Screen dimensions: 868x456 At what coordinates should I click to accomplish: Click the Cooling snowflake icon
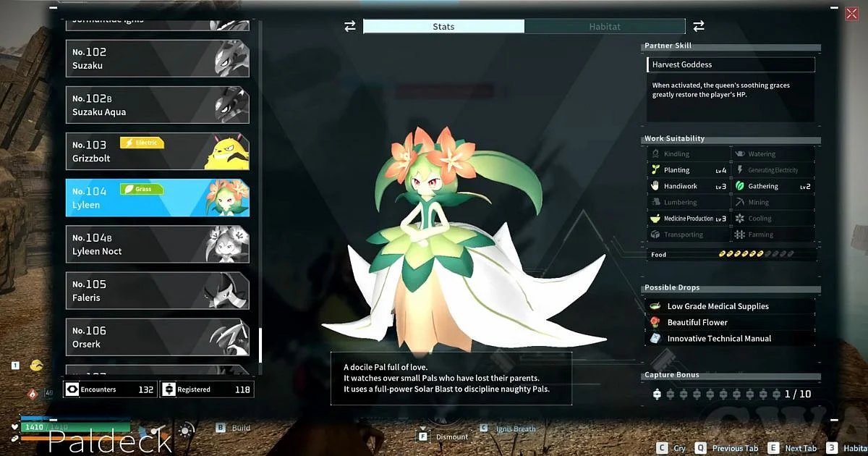(x=740, y=219)
